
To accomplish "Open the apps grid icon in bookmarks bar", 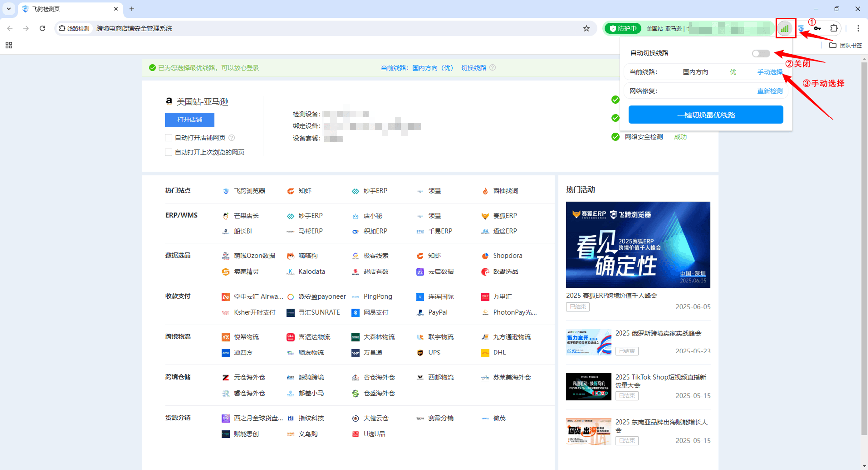I will (9, 45).
